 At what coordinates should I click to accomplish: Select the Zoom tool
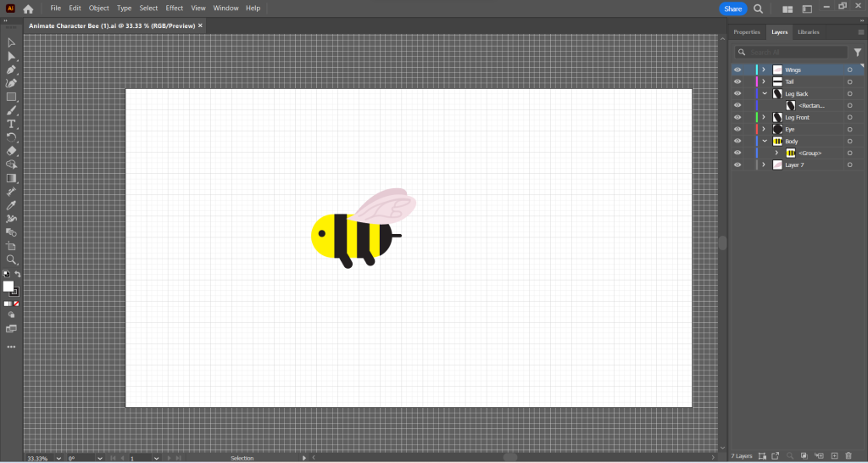click(x=11, y=259)
